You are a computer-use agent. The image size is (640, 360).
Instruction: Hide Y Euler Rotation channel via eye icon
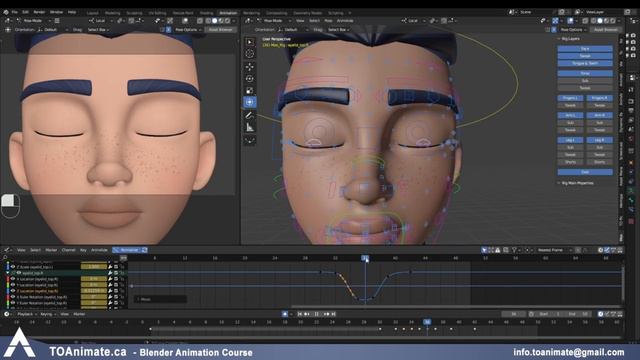tap(13, 303)
